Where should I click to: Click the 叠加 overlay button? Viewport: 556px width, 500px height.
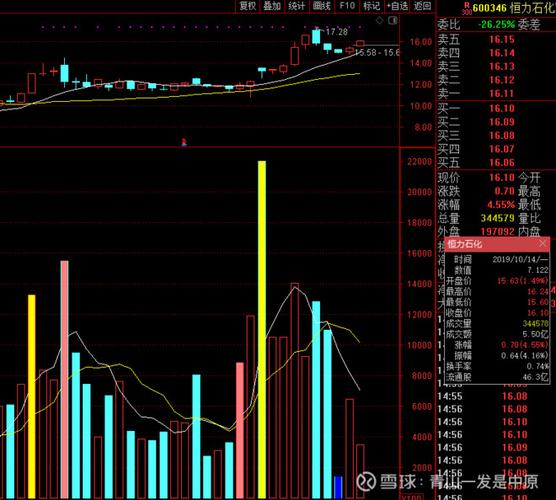click(272, 6)
